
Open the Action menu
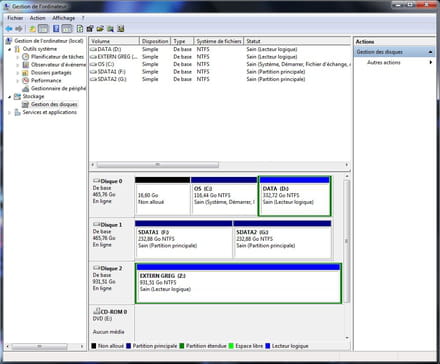pos(37,18)
